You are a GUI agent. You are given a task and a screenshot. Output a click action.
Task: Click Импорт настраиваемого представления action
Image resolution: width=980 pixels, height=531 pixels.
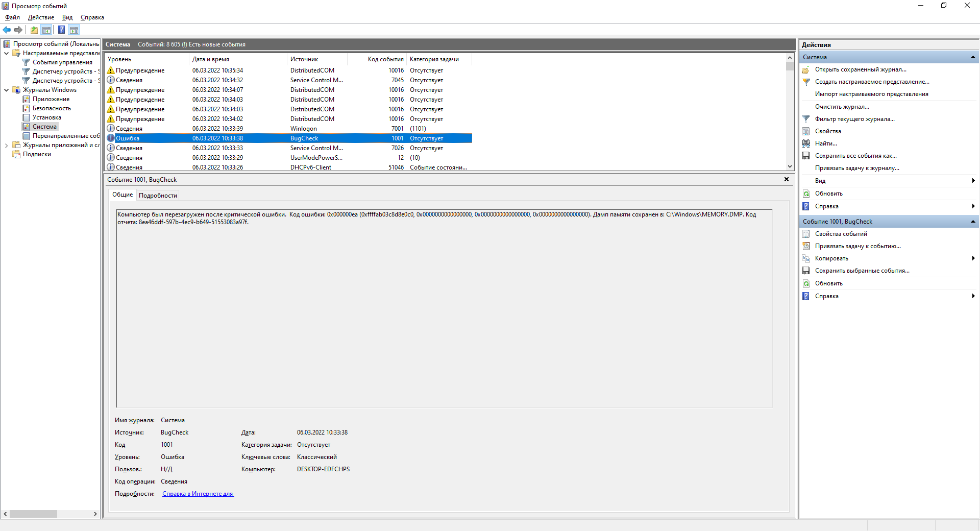[x=872, y=94]
